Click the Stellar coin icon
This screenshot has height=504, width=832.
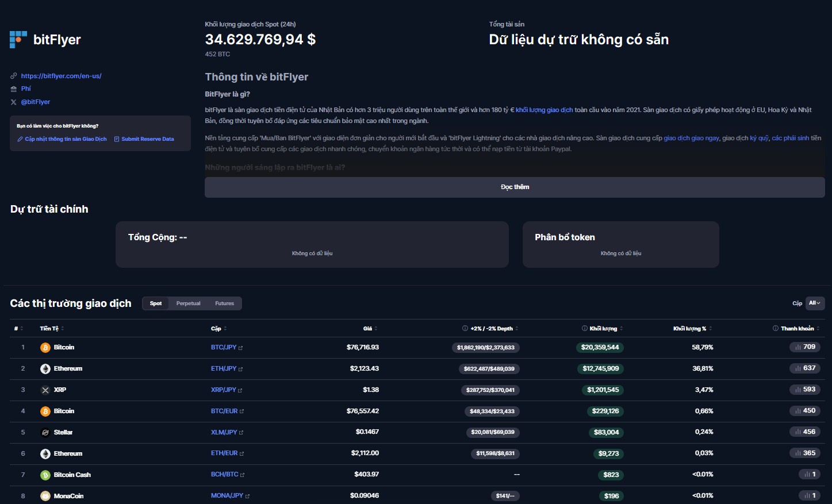pos(45,433)
